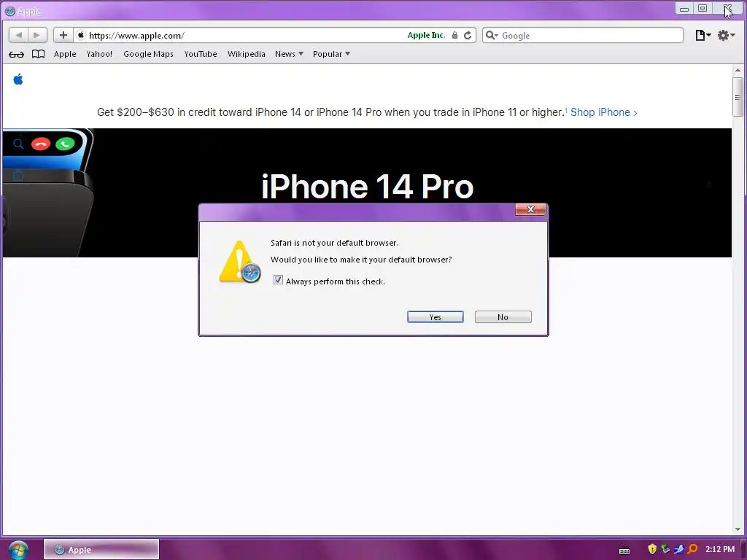
Task: Close the default browser dialog
Action: [x=530, y=209]
